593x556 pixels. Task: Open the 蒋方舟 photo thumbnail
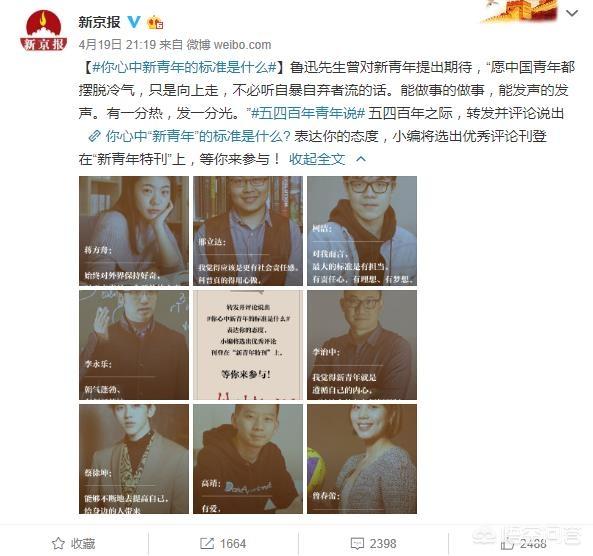pos(134,231)
